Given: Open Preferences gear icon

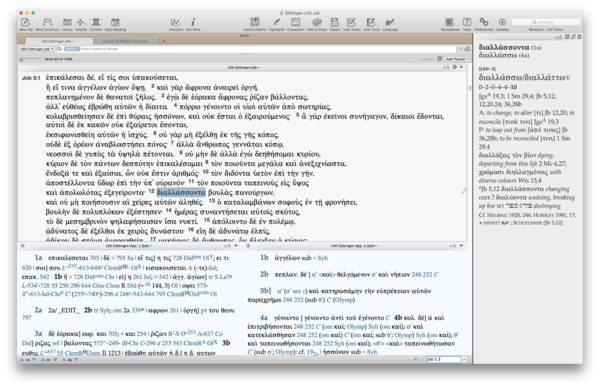Looking at the screenshot, I should pyautogui.click(x=484, y=23).
